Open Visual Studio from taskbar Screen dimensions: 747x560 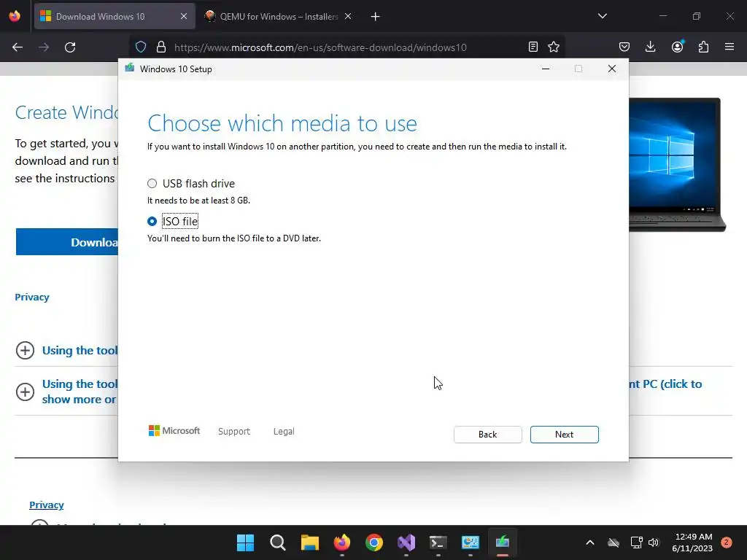pyautogui.click(x=406, y=542)
